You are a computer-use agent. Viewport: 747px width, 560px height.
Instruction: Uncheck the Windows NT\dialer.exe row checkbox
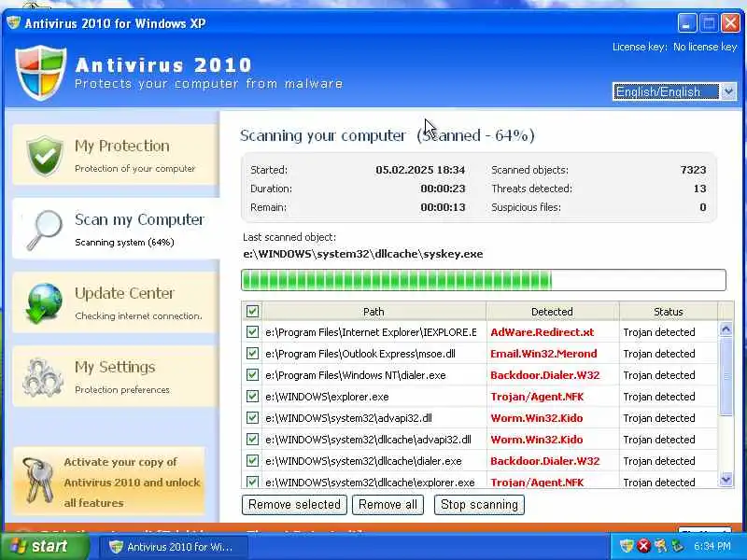252,375
